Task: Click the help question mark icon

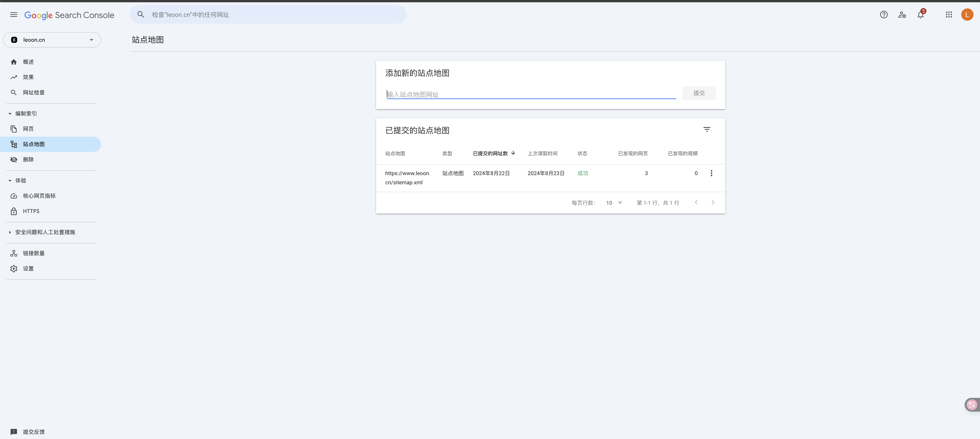Action: (x=883, y=15)
